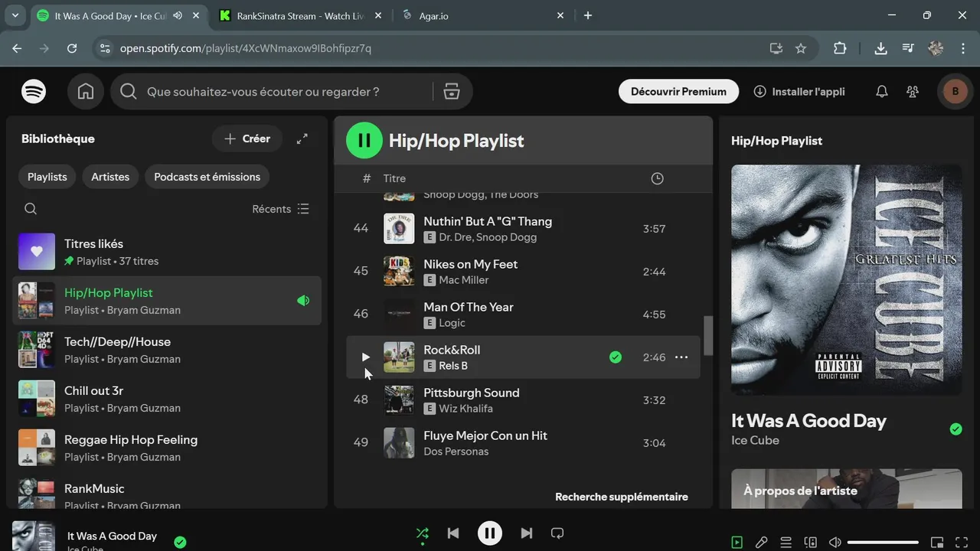The image size is (980, 551).
Task: Open the Spotify logo home link
Action: click(x=34, y=92)
